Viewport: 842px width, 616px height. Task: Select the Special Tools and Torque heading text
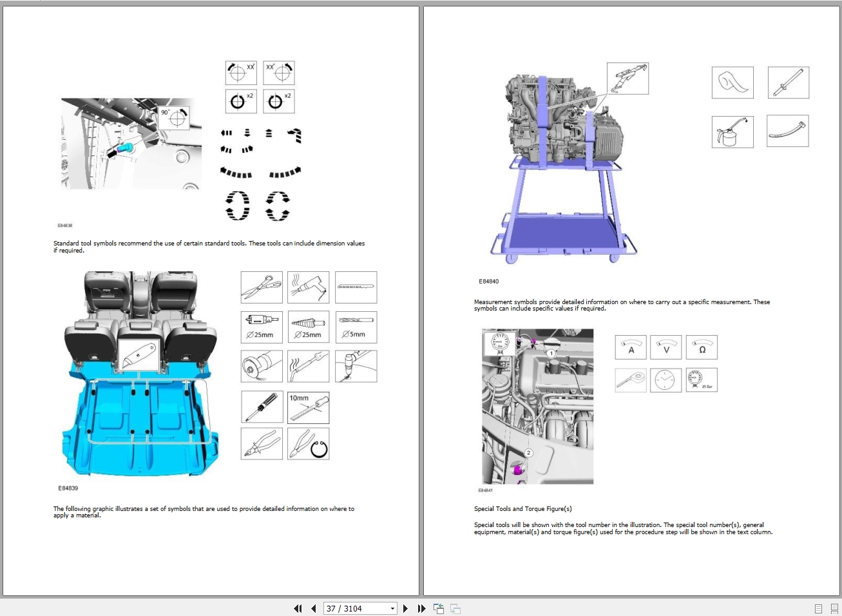tap(522, 508)
